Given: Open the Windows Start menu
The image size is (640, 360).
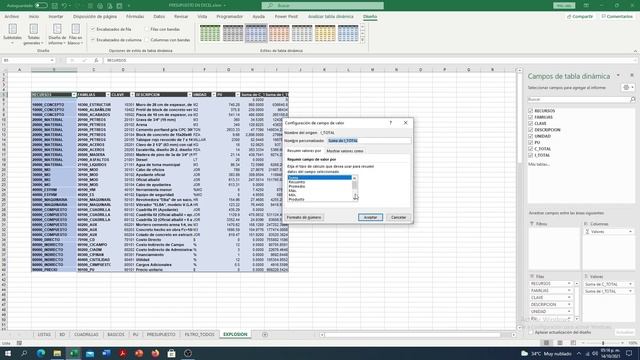Looking at the screenshot, I should point(8,353).
